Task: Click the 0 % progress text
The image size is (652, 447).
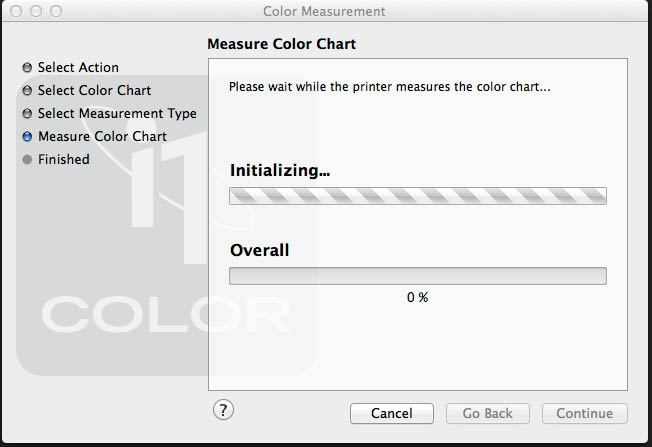Action: tap(417, 298)
